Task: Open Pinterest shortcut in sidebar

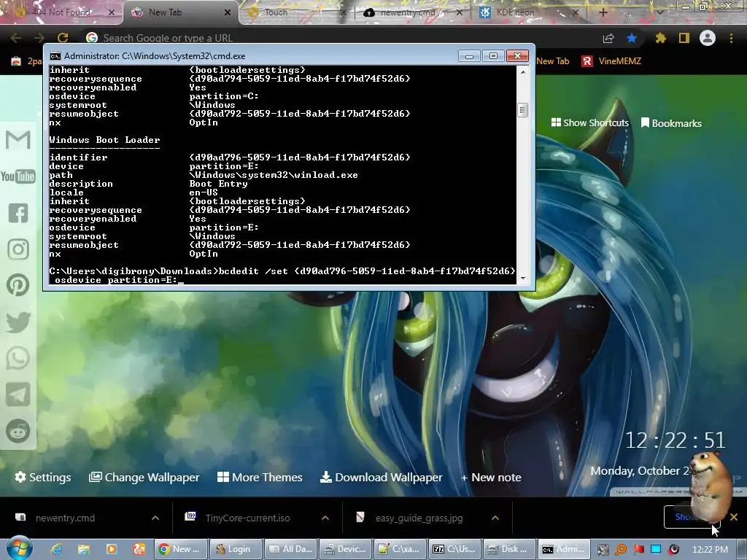Action: tap(18, 285)
